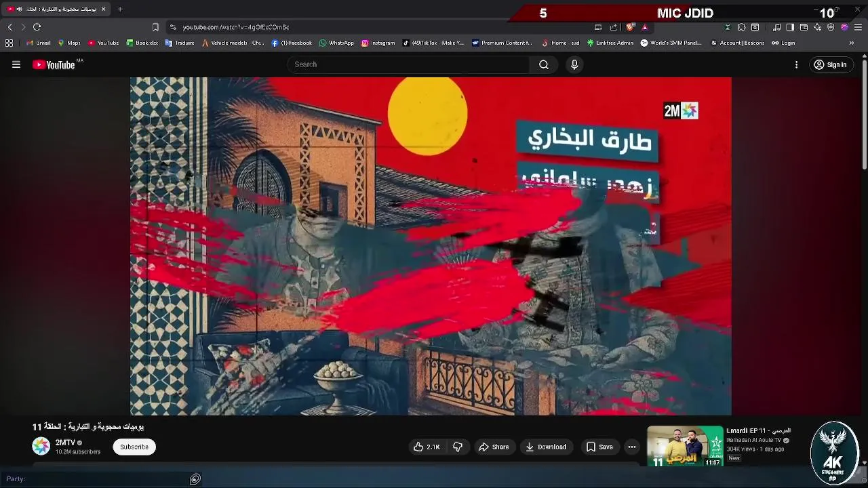
Task: Save the video to a playlist
Action: [x=599, y=447]
